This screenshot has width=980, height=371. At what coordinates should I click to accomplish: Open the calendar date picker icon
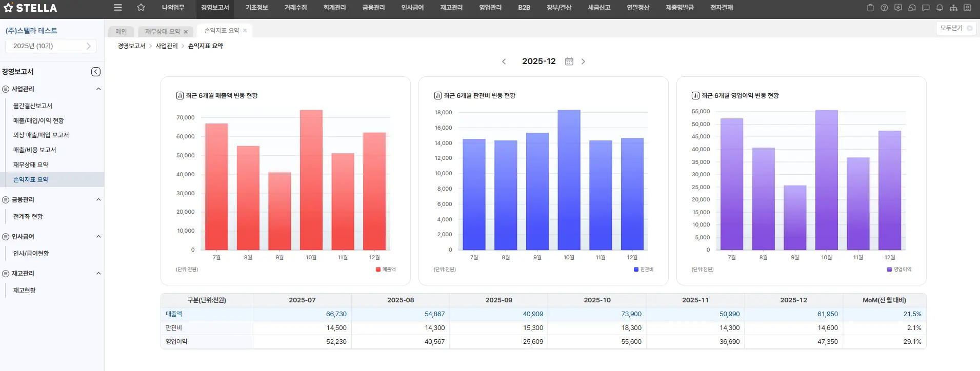(569, 61)
